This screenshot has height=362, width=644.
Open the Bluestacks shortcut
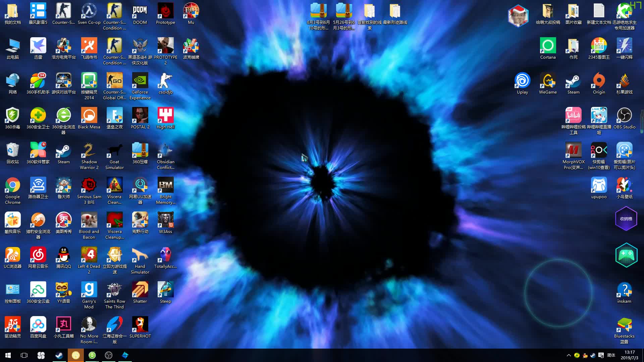[x=624, y=330]
